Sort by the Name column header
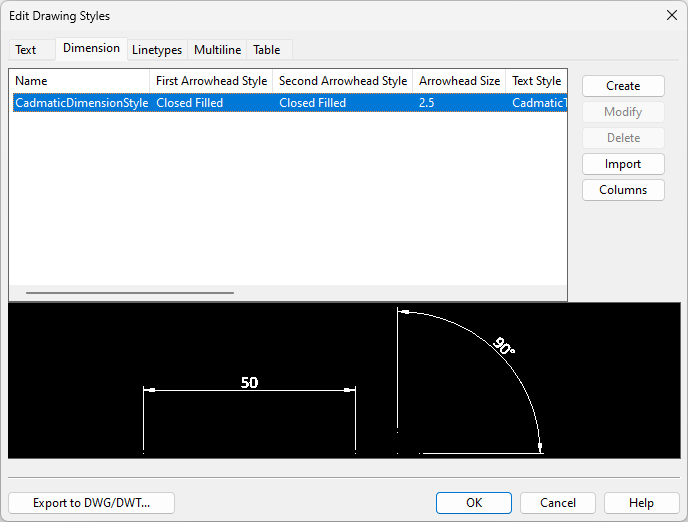This screenshot has height=522, width=688. click(79, 81)
